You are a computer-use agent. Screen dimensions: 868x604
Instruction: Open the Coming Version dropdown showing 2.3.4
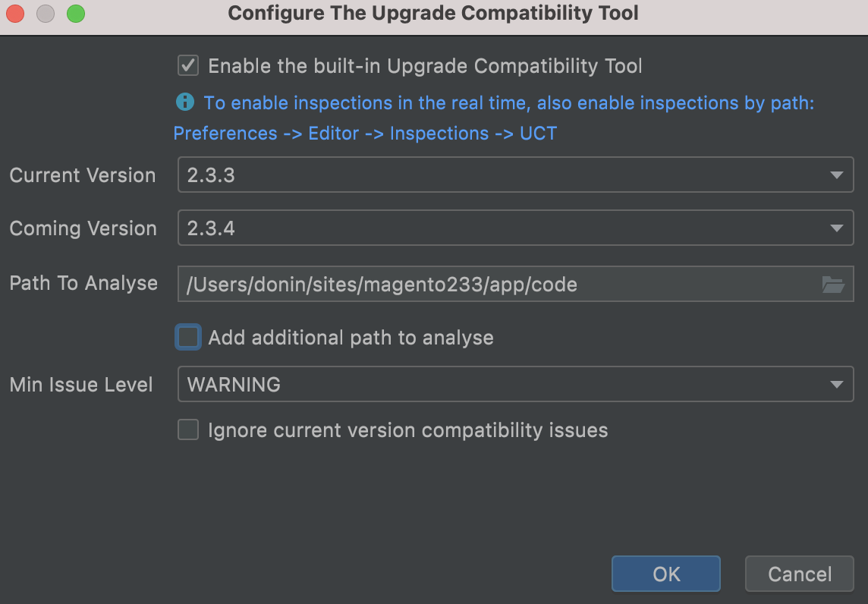(515, 228)
